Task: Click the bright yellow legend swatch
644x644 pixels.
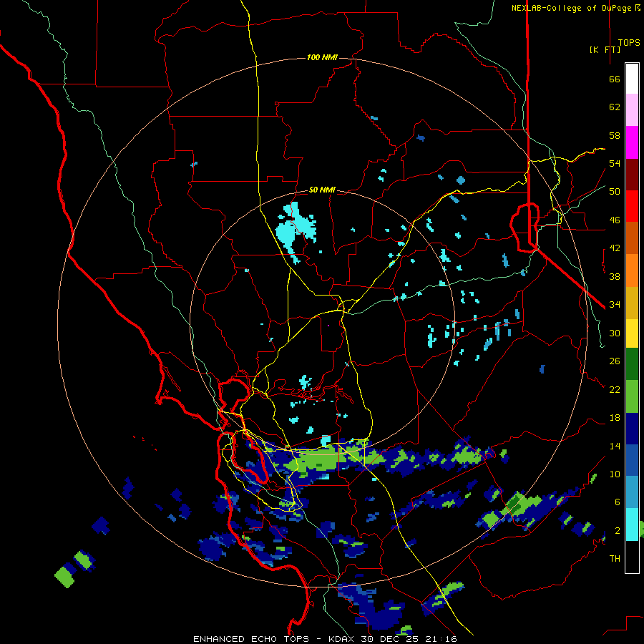Action: (x=632, y=333)
